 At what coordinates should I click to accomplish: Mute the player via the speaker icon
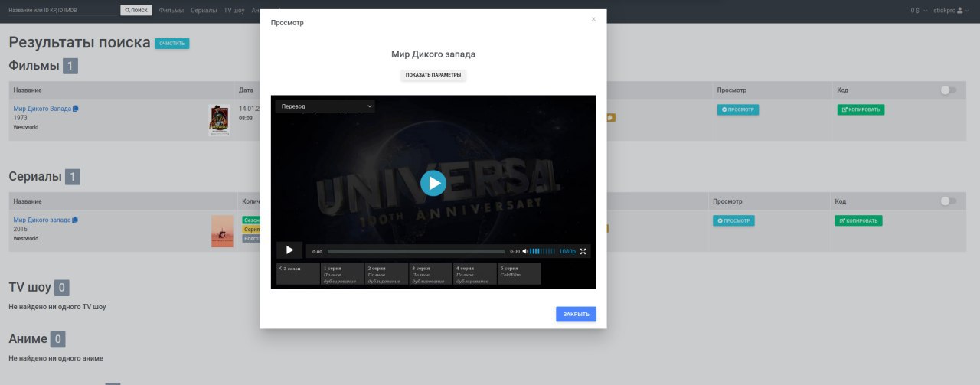tap(525, 251)
